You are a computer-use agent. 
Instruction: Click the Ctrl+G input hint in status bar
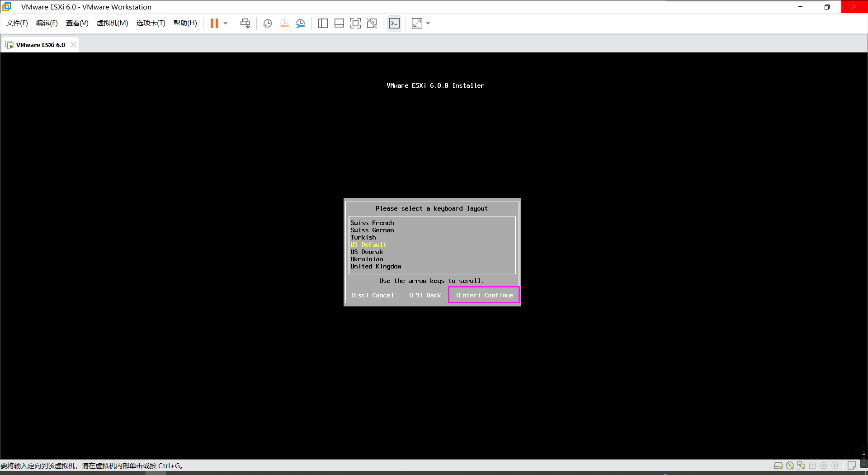(x=92, y=466)
